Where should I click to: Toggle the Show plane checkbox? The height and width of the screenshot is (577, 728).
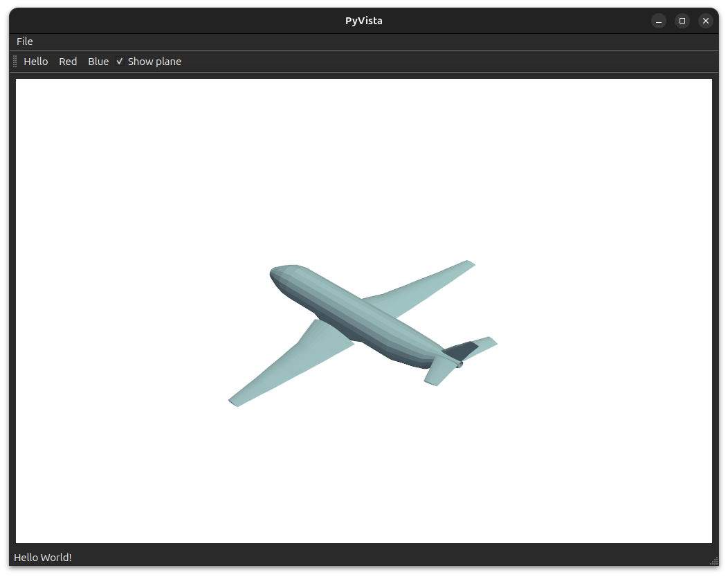tap(148, 62)
